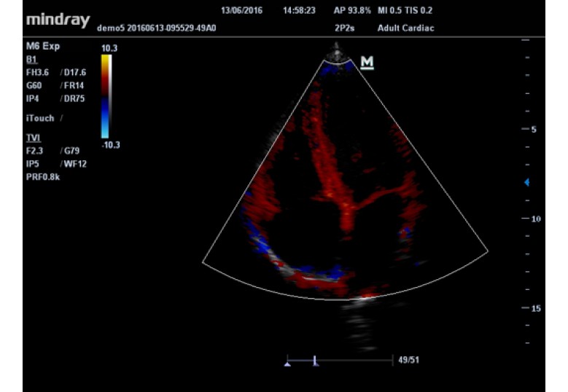The height and width of the screenshot is (392, 568).
Task: Click the M orientation marker beside sector apex
Action: [x=367, y=62]
